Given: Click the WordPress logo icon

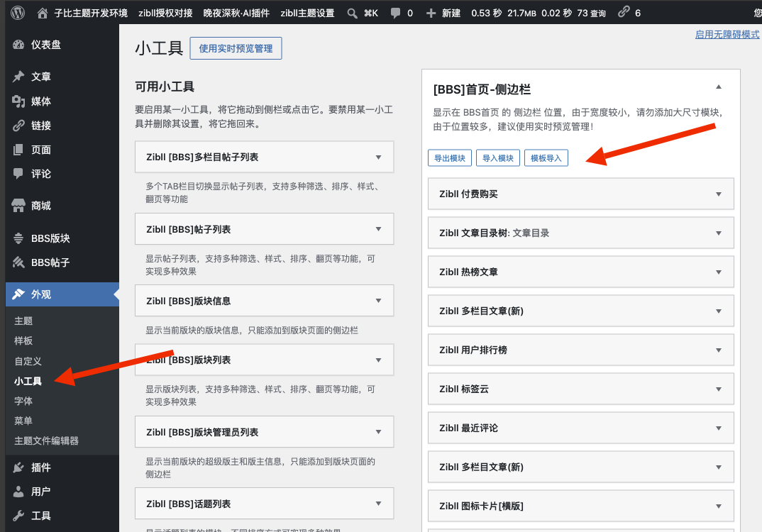Looking at the screenshot, I should point(18,13).
